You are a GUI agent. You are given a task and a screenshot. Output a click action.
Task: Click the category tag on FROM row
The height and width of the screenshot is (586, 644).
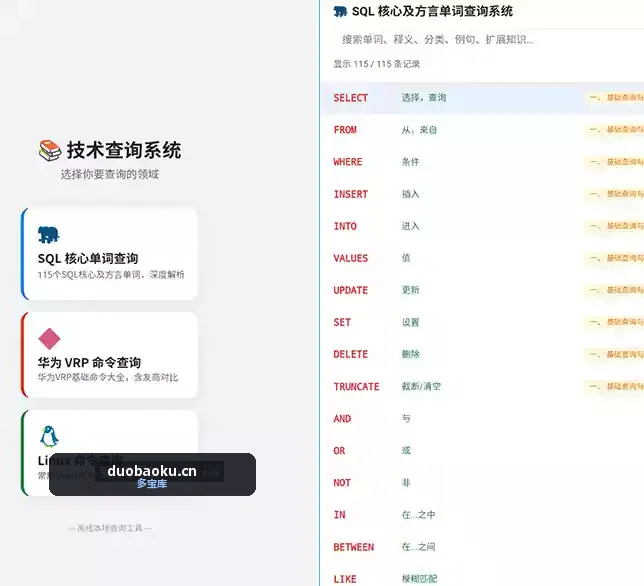(614, 129)
